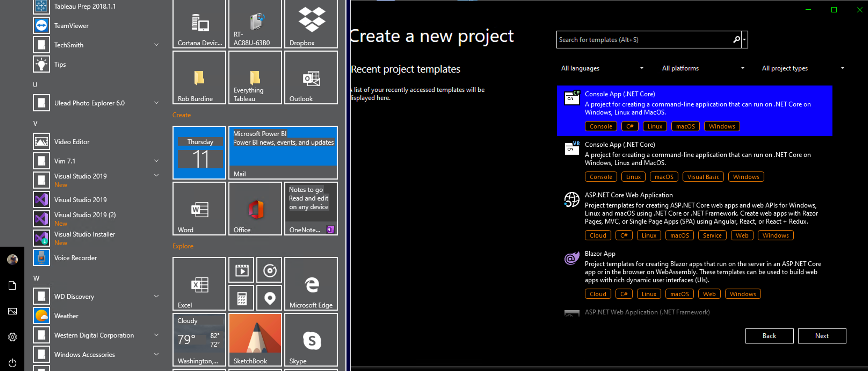Open the Mail live tile
Image resolution: width=868 pixels, height=371 pixels.
(x=283, y=152)
